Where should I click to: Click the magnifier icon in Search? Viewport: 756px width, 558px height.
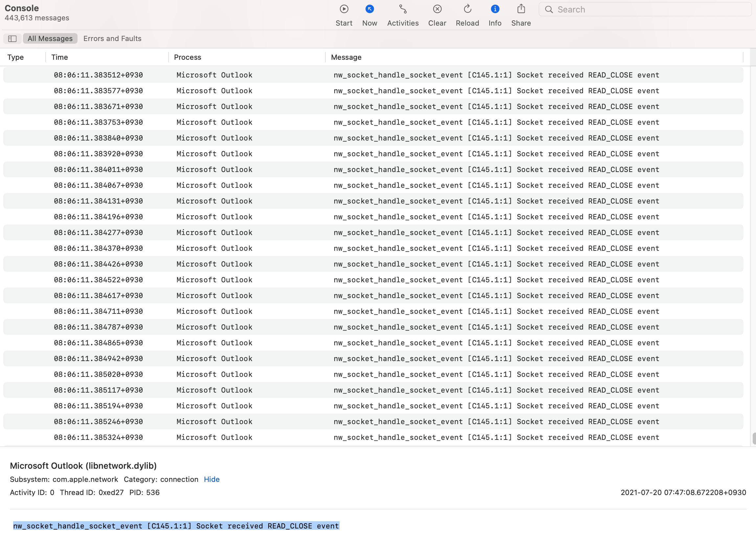point(549,10)
